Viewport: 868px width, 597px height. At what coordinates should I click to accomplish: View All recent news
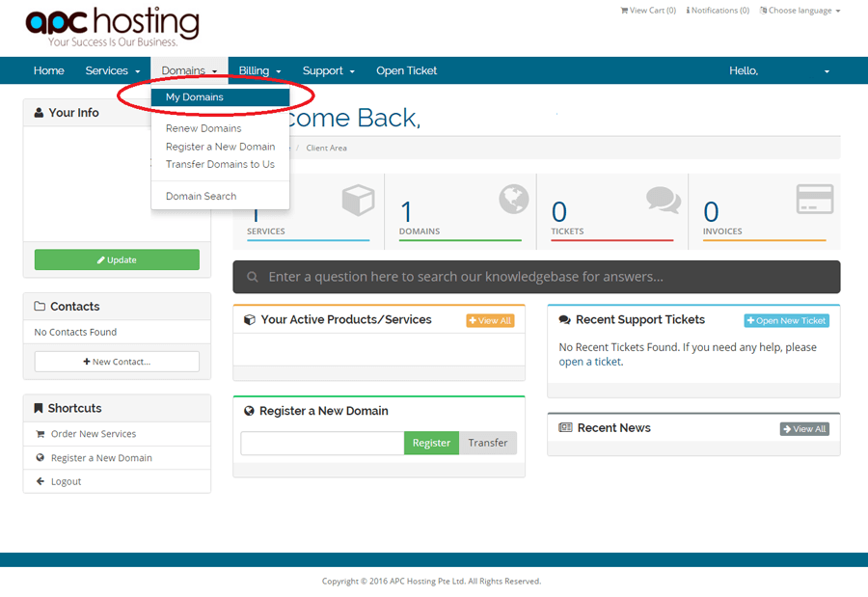[x=804, y=429]
